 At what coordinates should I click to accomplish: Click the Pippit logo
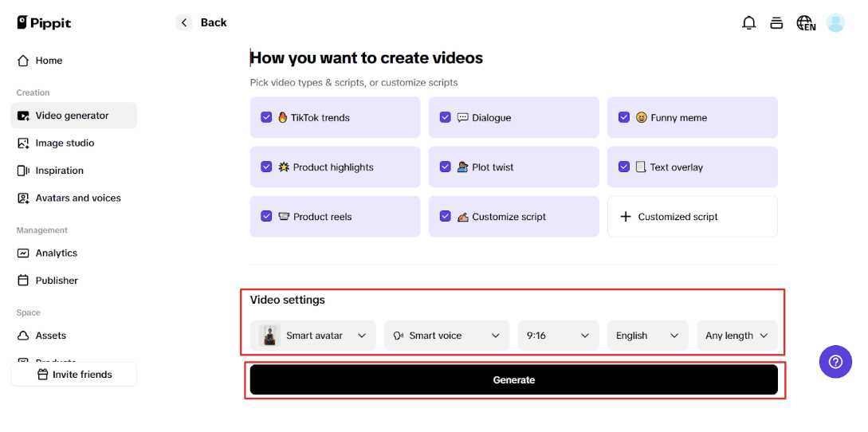(44, 23)
